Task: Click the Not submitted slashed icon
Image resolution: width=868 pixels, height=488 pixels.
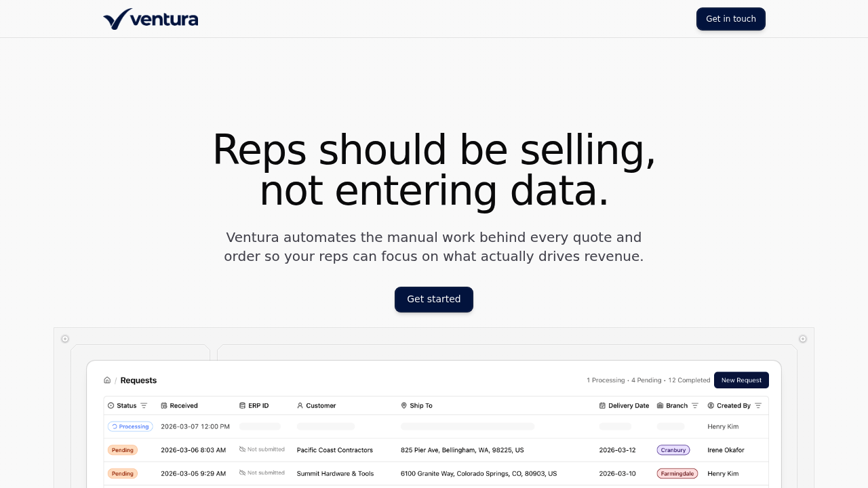Action: (241, 449)
